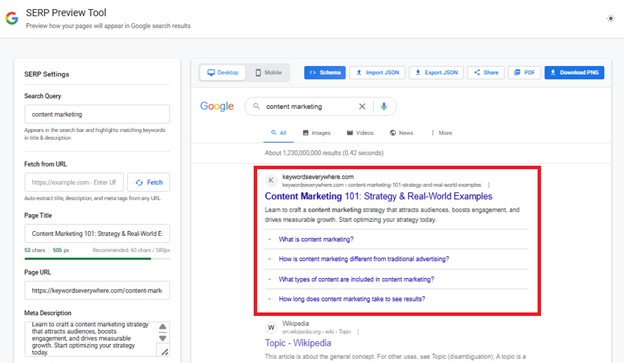Expand 'What types of content are included' question
624x363 pixels.
pyautogui.click(x=396, y=279)
